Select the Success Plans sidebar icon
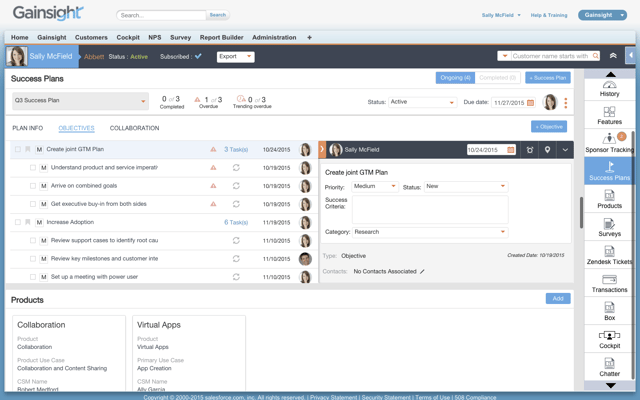 tap(609, 171)
